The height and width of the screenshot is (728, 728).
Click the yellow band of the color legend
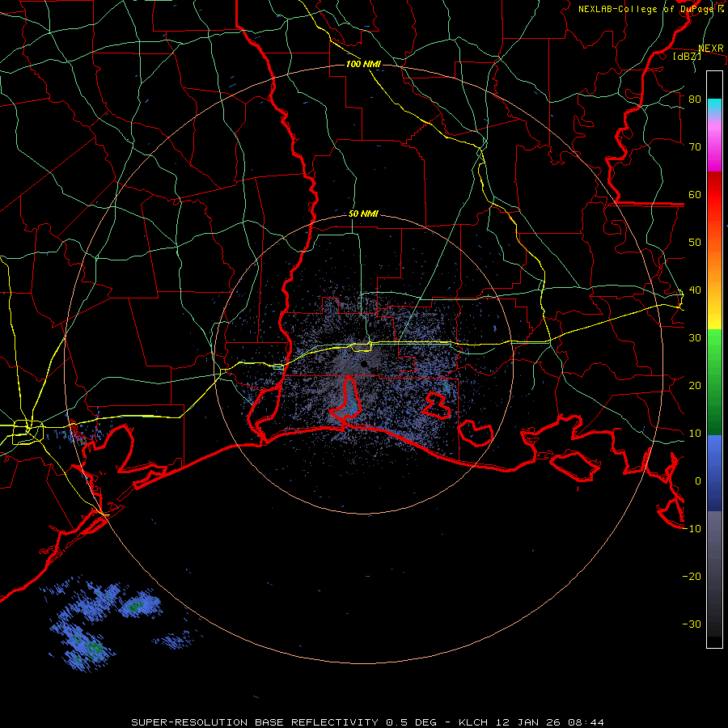pos(714,311)
